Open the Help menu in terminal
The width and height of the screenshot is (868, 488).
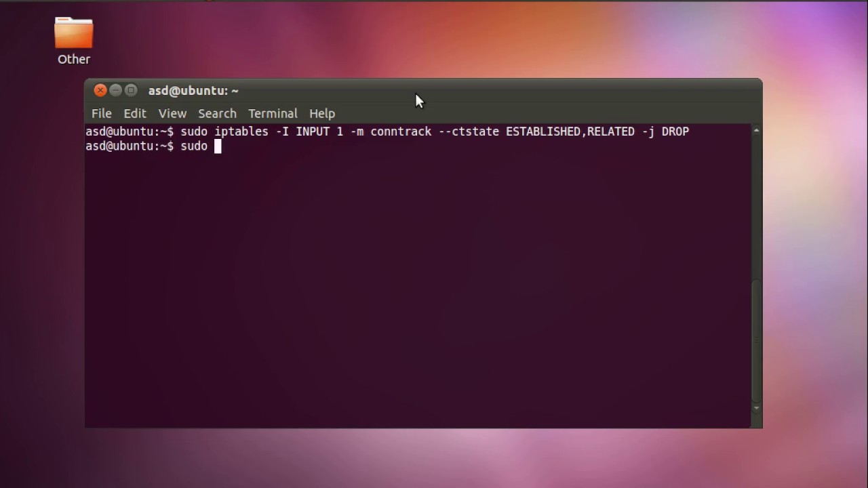[x=322, y=113]
